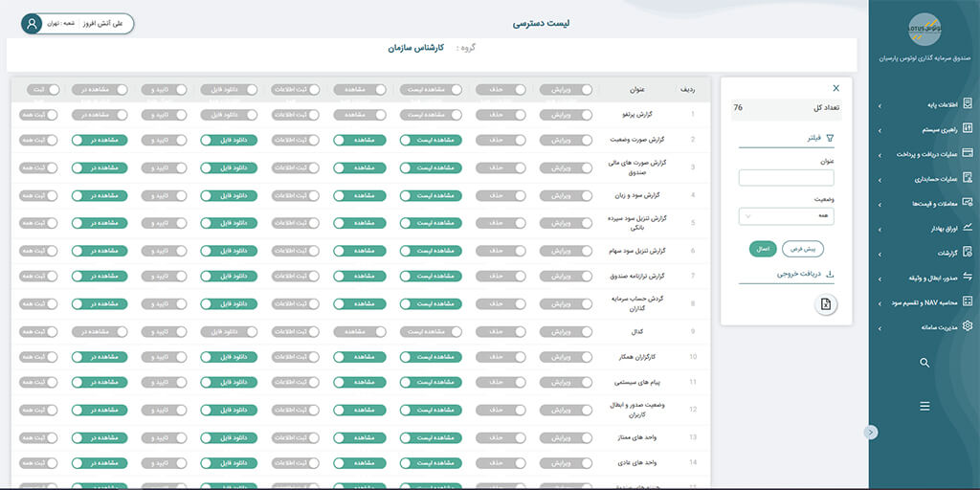
Task: Click the اعمال apply button
Action: click(762, 248)
